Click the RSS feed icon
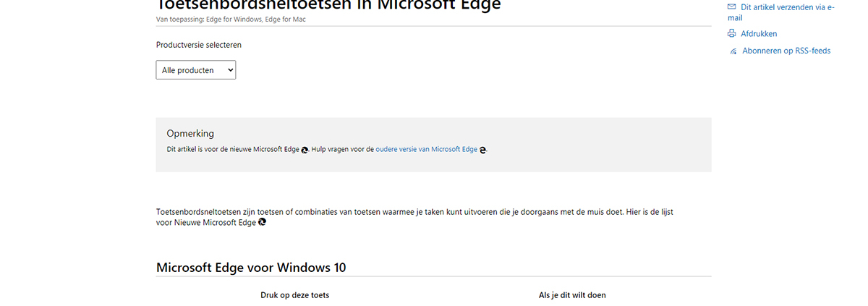Screen dimensions: 868x306 pos(733,51)
